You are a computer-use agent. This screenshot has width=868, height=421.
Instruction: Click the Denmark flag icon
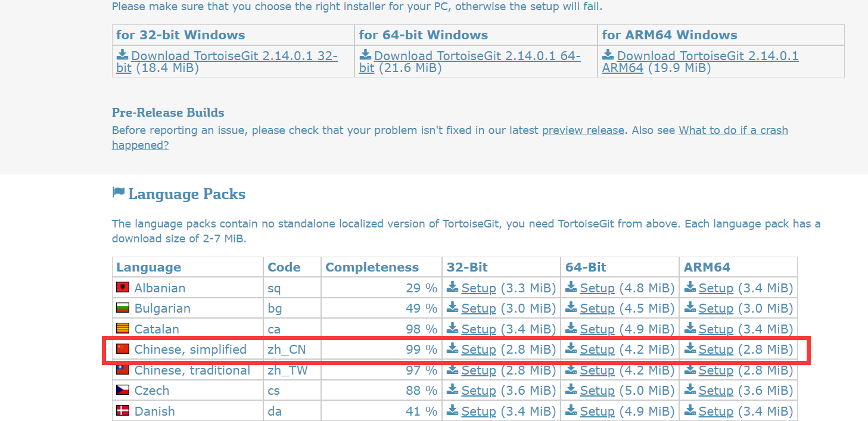click(x=123, y=411)
